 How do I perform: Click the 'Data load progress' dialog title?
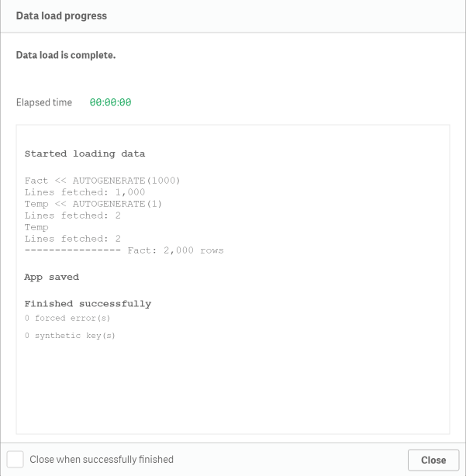pos(61,16)
